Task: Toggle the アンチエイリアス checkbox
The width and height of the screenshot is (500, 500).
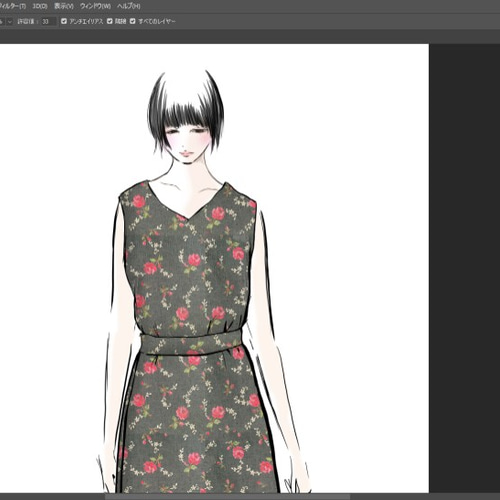Action: tap(64, 21)
